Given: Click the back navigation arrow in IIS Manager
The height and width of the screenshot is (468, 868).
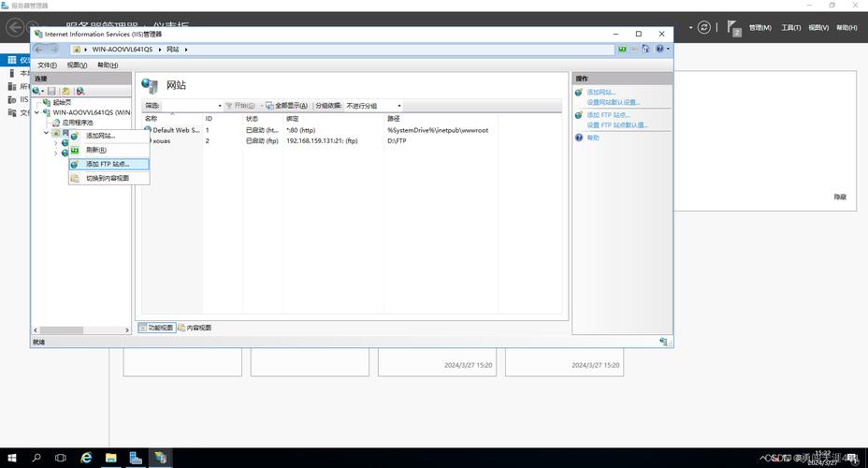Looking at the screenshot, I should pyautogui.click(x=39, y=49).
